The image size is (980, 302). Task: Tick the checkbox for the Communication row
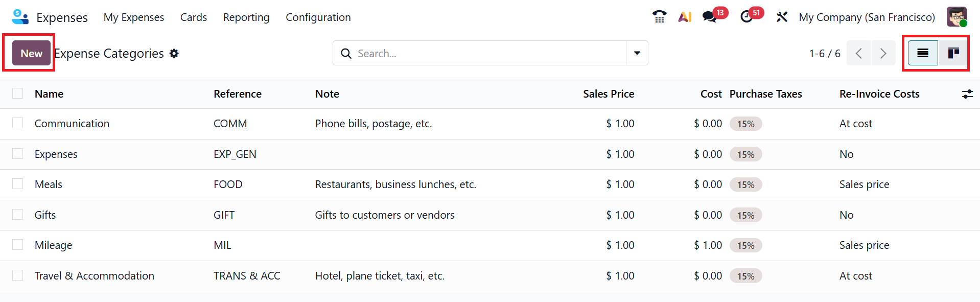(18, 123)
